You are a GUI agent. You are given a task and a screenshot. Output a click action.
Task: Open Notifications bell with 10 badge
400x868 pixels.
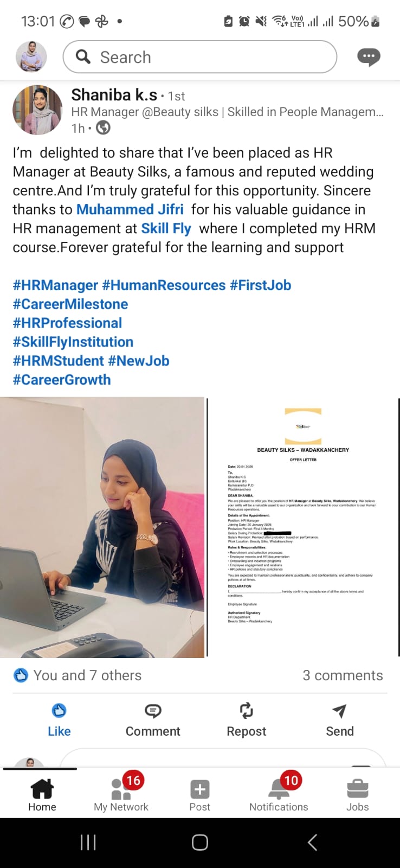point(279,789)
